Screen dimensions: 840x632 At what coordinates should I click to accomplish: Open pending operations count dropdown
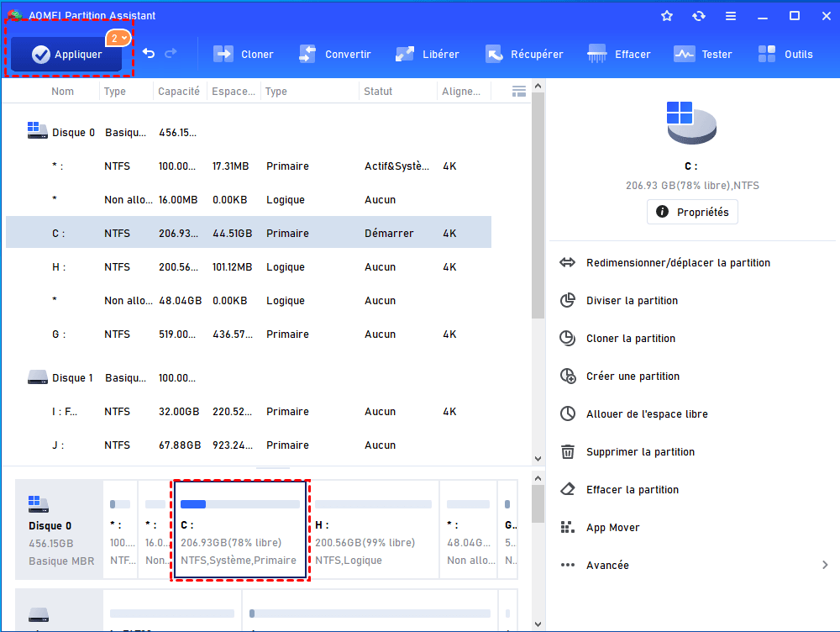(118, 38)
